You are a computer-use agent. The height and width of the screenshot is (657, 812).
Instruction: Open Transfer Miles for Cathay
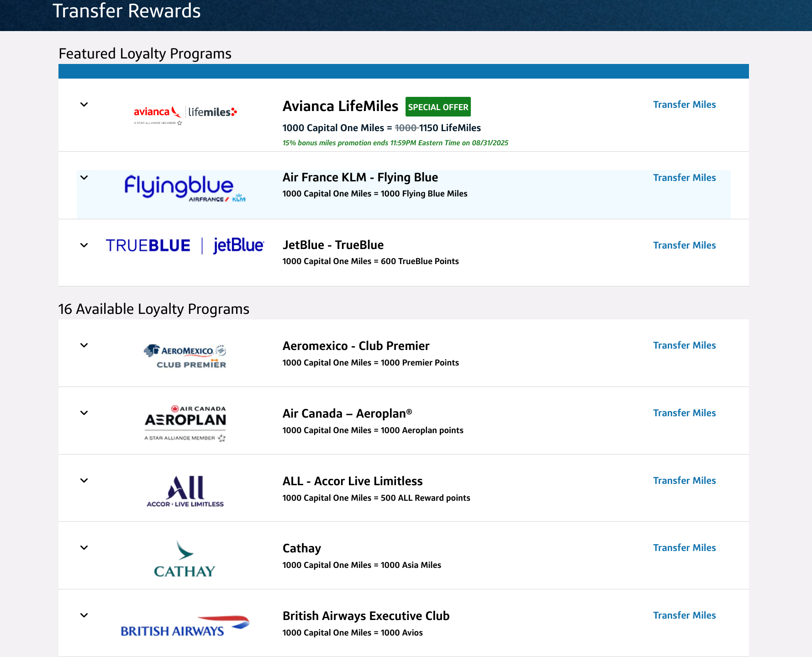[x=684, y=548]
